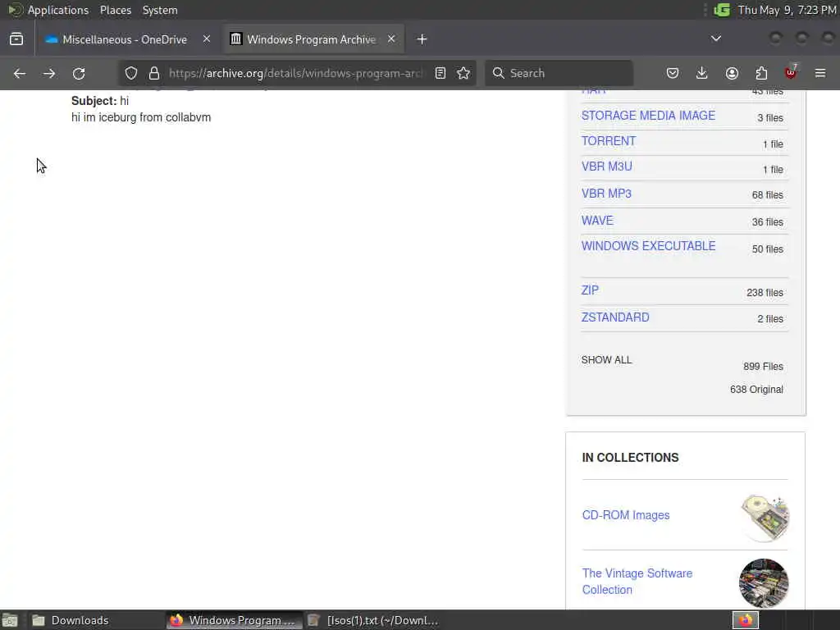This screenshot has width=840, height=630.
Task: Open the uBlock Origin extension icon
Action: (791, 72)
